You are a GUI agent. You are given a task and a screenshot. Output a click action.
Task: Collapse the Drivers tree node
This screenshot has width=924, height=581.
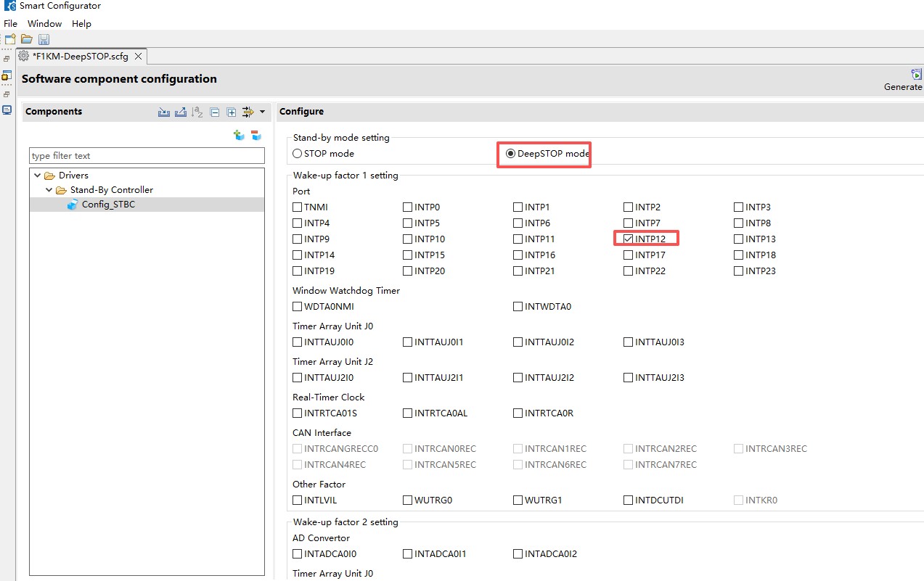point(38,176)
